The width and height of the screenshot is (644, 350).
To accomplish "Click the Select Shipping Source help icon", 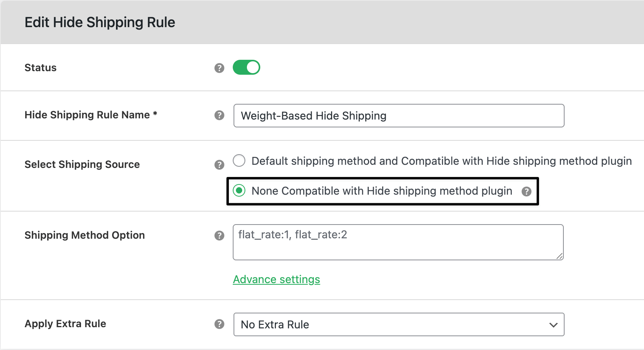I will point(219,165).
